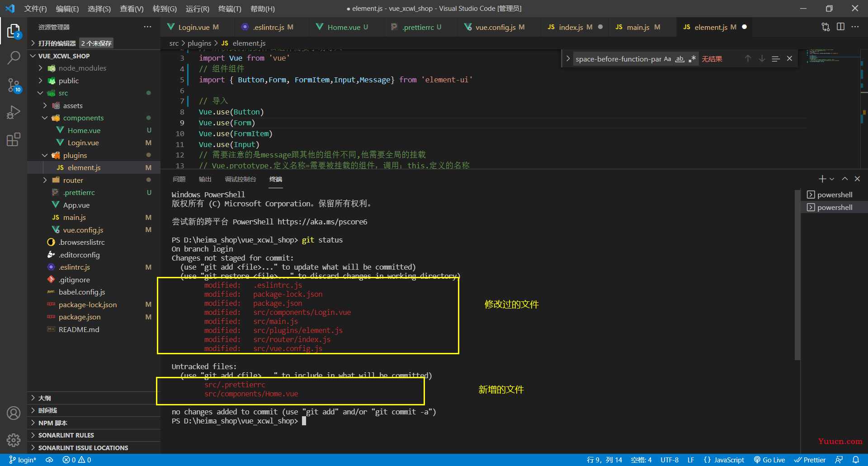Open the File menu
868x466 pixels.
pos(35,9)
